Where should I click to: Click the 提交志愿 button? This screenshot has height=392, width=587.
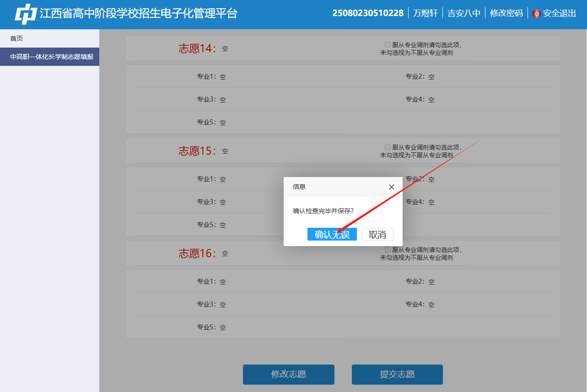(x=397, y=374)
